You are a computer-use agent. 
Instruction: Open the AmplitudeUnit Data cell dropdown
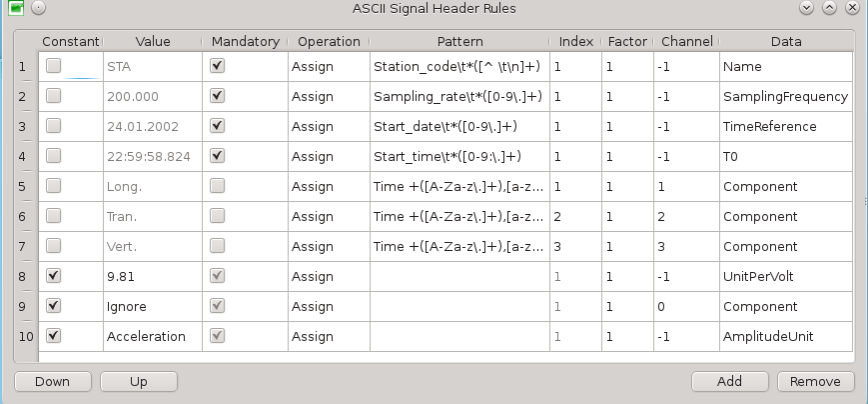(x=784, y=336)
